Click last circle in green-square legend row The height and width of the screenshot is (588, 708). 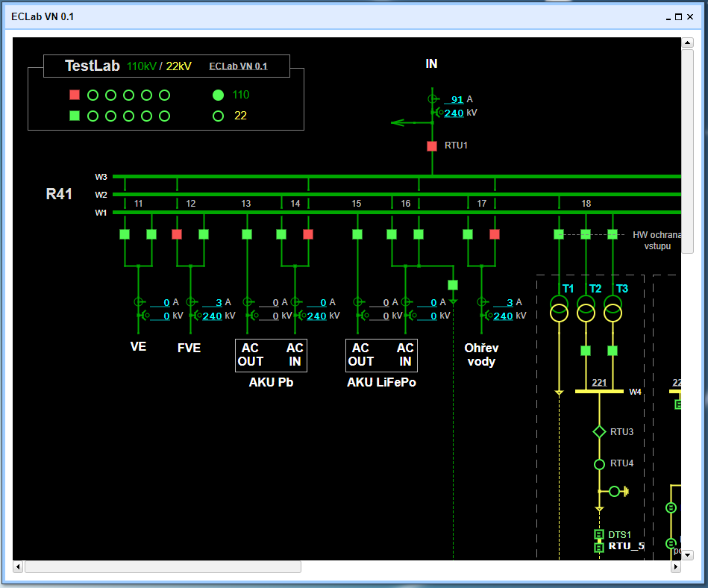coord(164,116)
